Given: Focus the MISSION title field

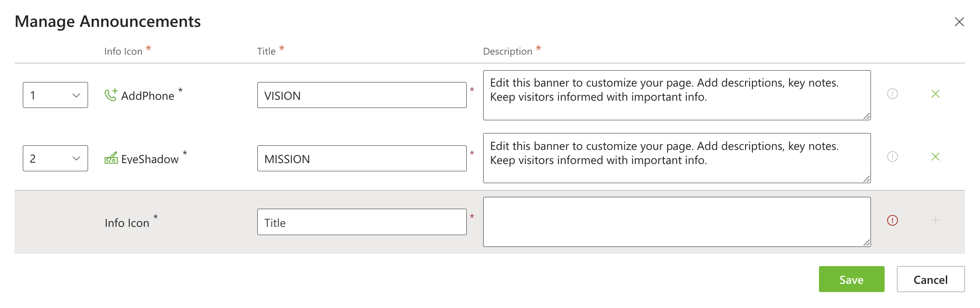Looking at the screenshot, I should click(x=361, y=159).
